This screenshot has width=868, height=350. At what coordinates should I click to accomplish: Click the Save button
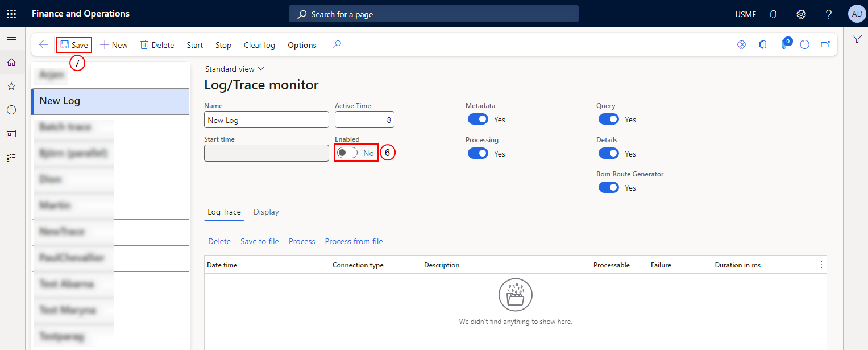(x=74, y=45)
